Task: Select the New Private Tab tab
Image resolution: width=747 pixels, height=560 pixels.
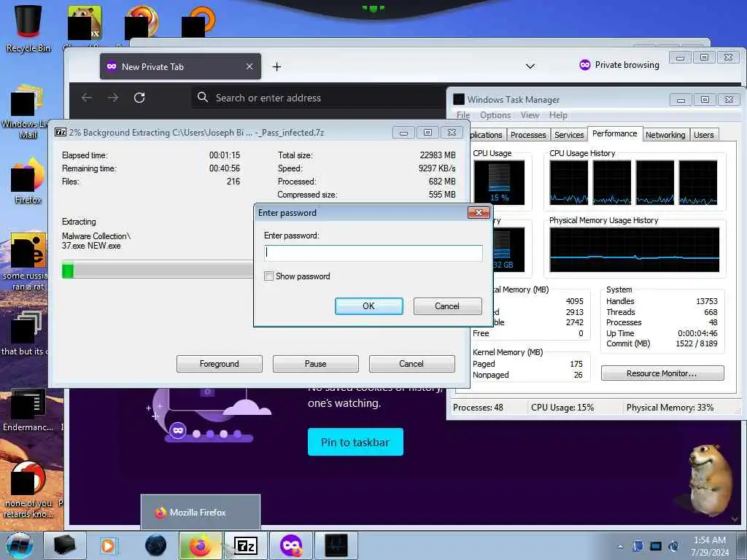Action: tap(180, 66)
